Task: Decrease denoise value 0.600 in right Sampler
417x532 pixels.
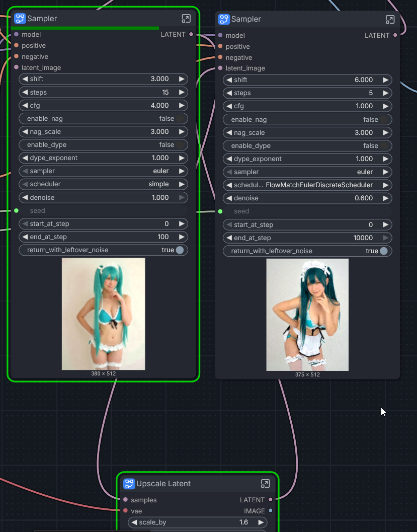Action: [229, 198]
